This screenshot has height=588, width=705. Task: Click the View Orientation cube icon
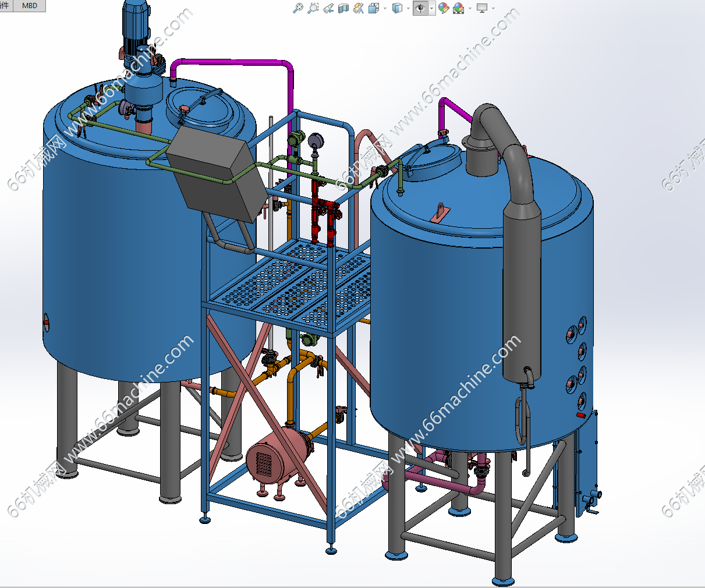tap(374, 8)
